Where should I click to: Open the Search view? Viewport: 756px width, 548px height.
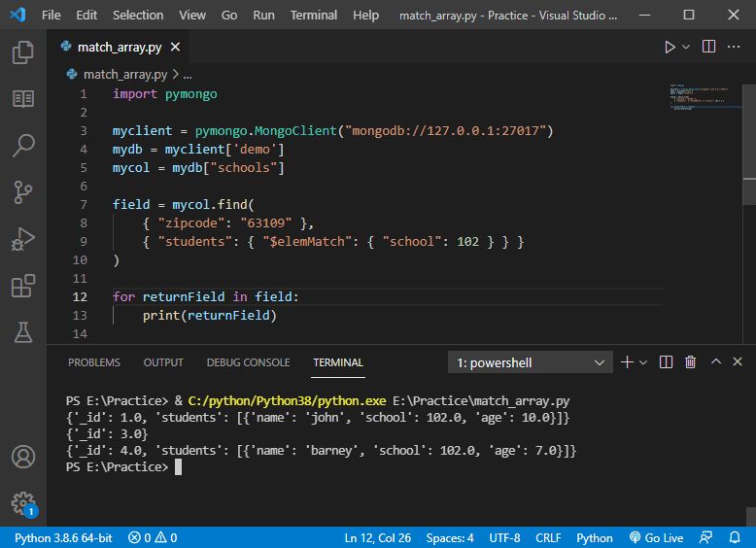(22, 145)
